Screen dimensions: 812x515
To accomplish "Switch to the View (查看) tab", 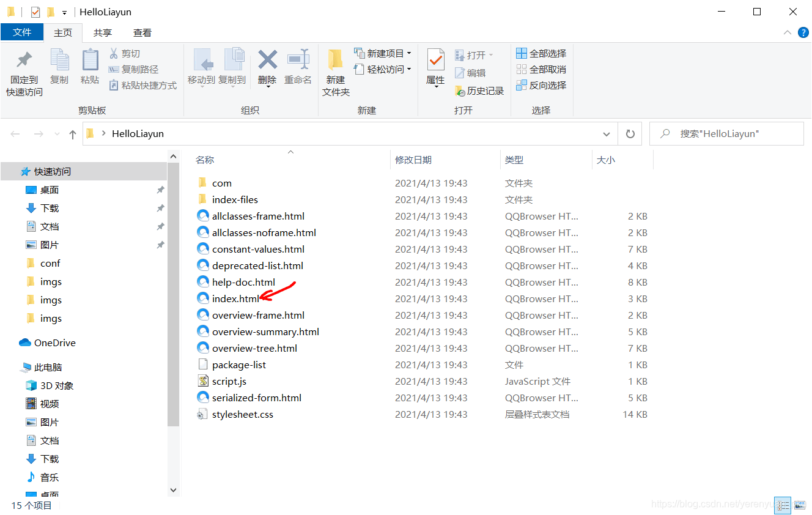I will click(x=142, y=32).
